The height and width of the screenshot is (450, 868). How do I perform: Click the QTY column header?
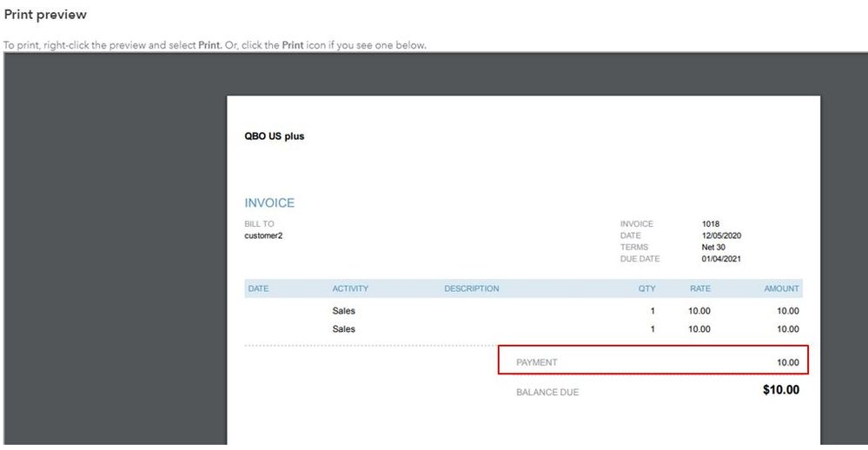point(646,288)
